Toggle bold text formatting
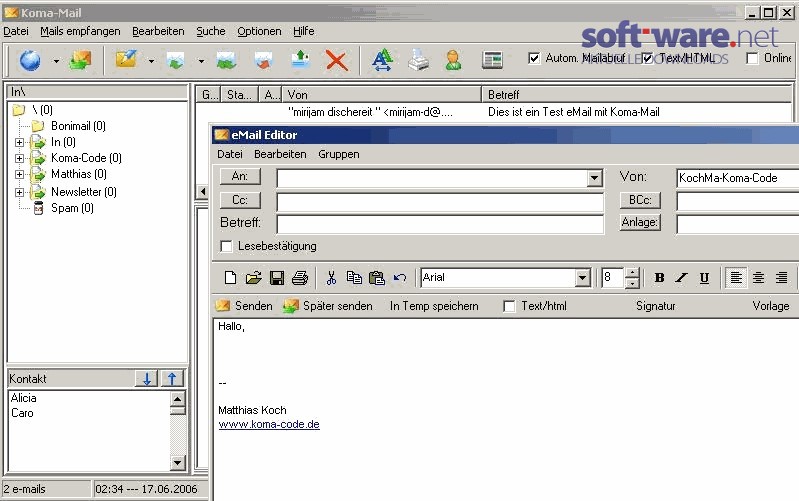The width and height of the screenshot is (799, 501). (659, 278)
